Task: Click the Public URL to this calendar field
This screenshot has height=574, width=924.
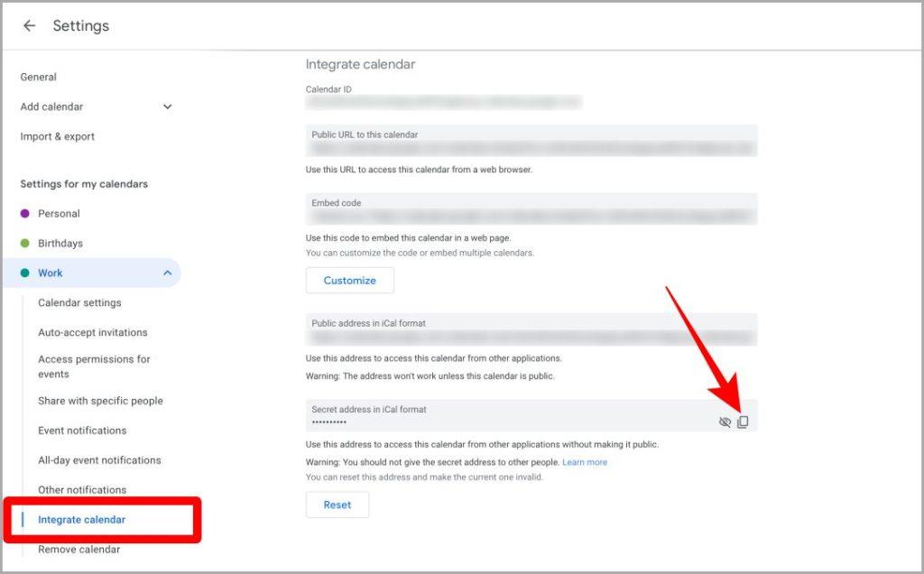Action: (531, 140)
